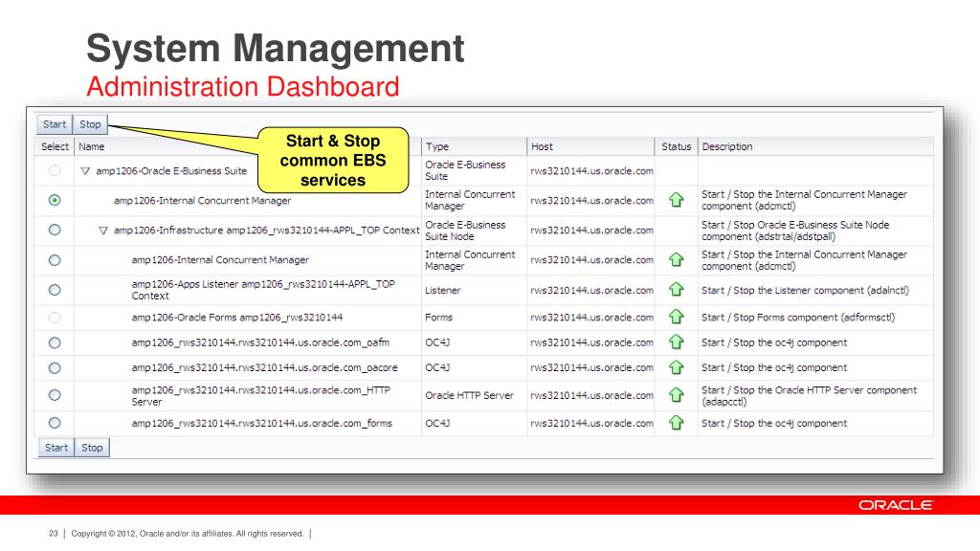The height and width of the screenshot is (551, 980).
Task: Click the amp1206-Oracle Forms amp1206_rws3210144 name
Action: tap(237, 318)
